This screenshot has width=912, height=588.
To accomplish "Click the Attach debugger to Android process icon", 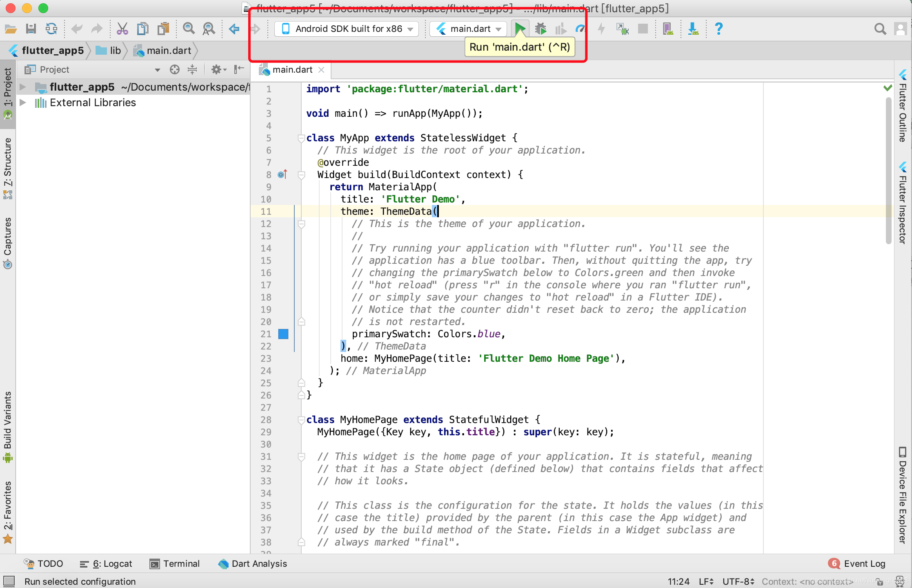I will tap(622, 29).
